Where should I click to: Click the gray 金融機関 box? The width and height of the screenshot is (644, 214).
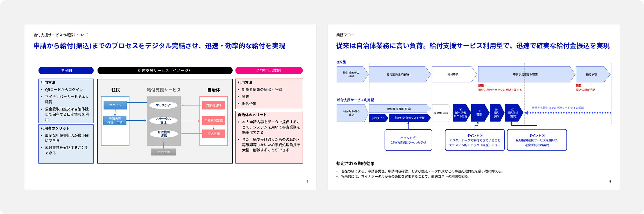164,152
